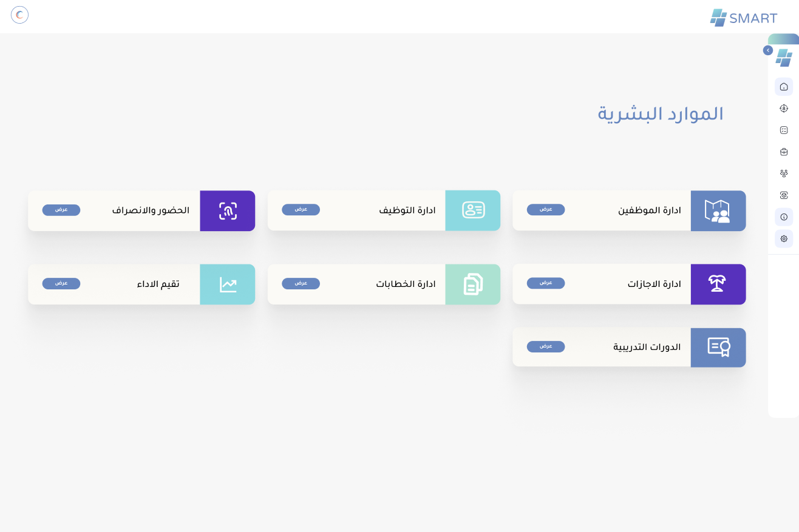Toggle dark mode with the crescent moon icon
The width and height of the screenshot is (799, 532).
click(19, 15)
